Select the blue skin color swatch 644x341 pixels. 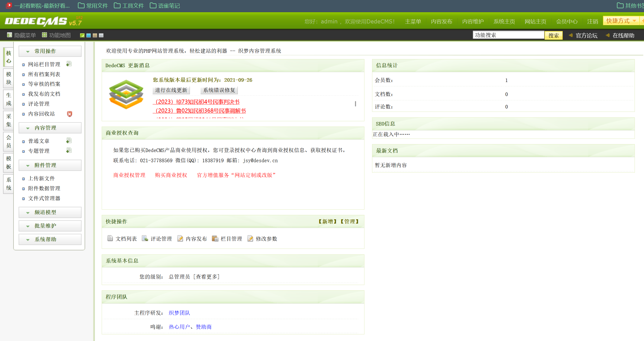pos(88,35)
